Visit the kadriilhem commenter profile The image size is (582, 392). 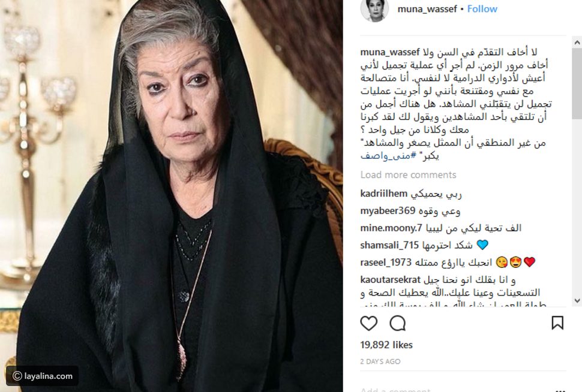tap(384, 194)
